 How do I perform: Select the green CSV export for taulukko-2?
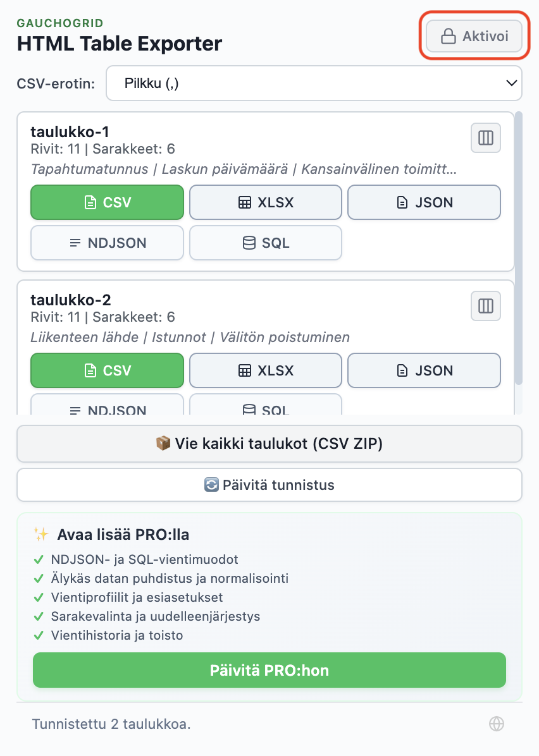coord(107,370)
